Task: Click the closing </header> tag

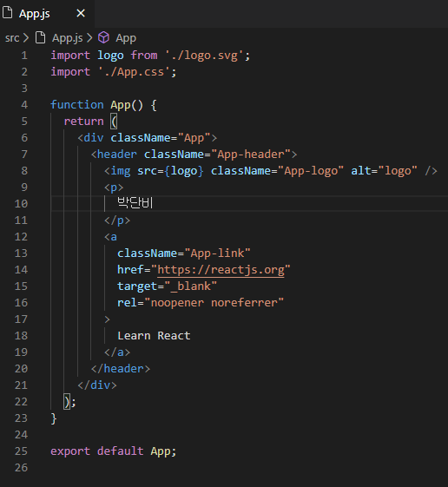Action: pos(121,369)
